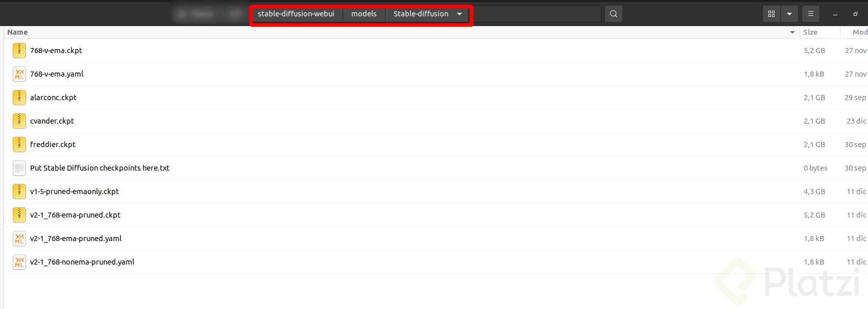
Task: Click the 1,8 kB size of v2-1_768-ema-pruned.yaml
Action: [814, 239]
